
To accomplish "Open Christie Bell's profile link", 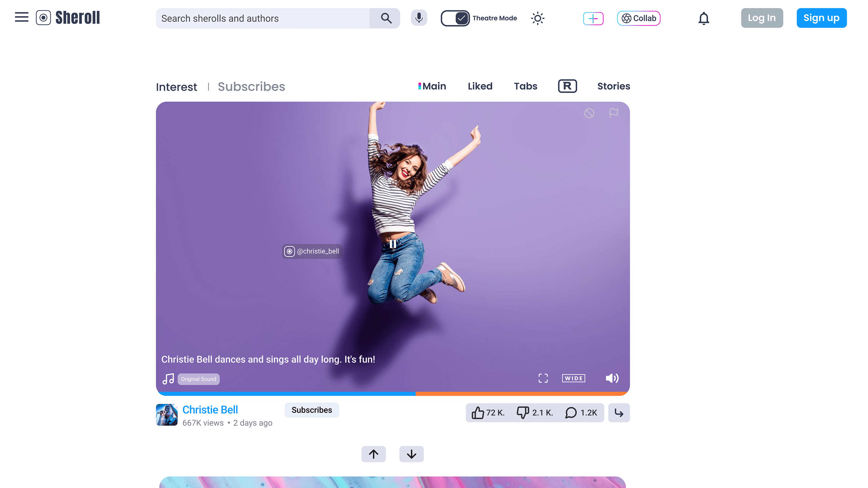I will [x=210, y=410].
